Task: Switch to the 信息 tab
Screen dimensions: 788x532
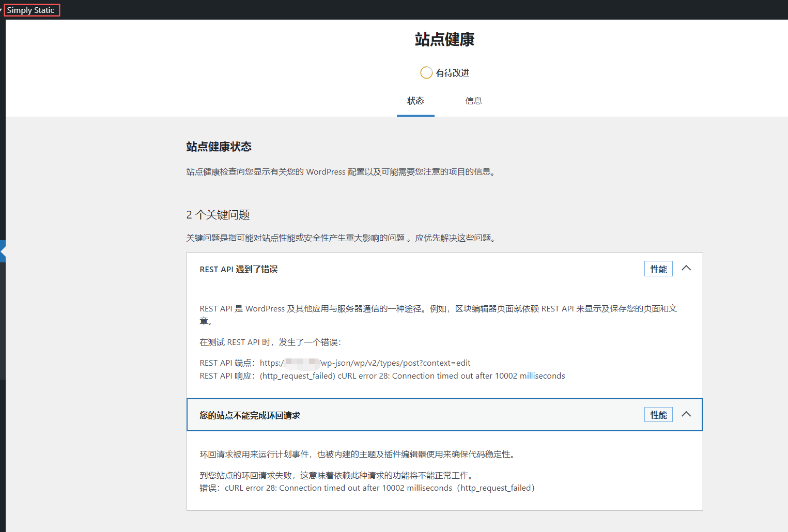Action: [473, 101]
